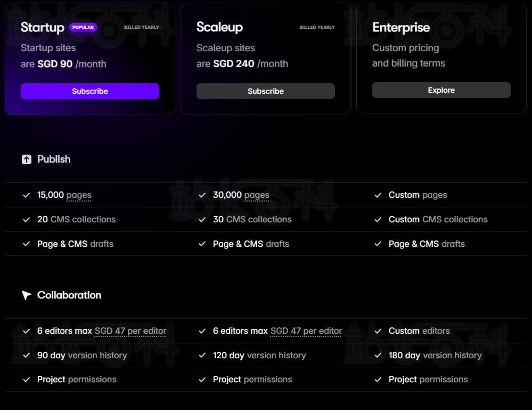Image resolution: width=532 pixels, height=410 pixels.
Task: Subscribe to the Startup plan
Action: 90,91
